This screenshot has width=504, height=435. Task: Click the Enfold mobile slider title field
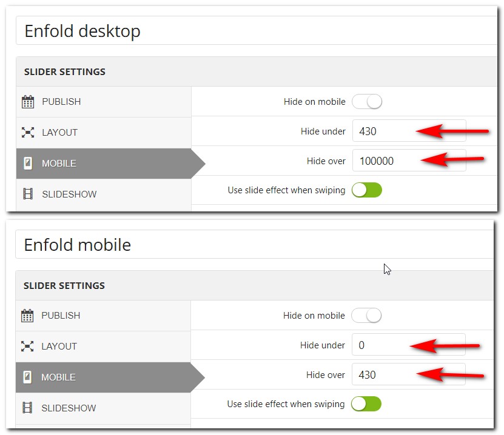click(255, 244)
